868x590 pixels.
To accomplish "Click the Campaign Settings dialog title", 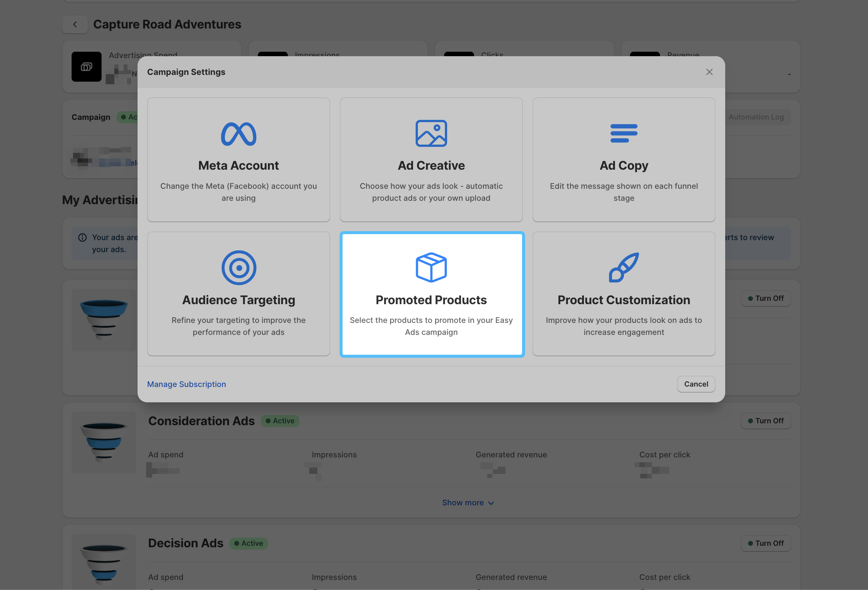I will 186,72.
